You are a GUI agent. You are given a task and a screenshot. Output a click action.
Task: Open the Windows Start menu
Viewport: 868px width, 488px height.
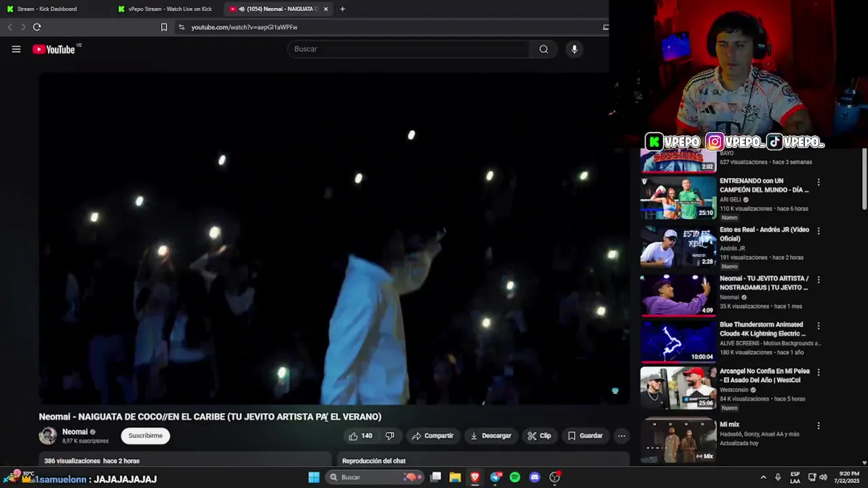coord(314,477)
